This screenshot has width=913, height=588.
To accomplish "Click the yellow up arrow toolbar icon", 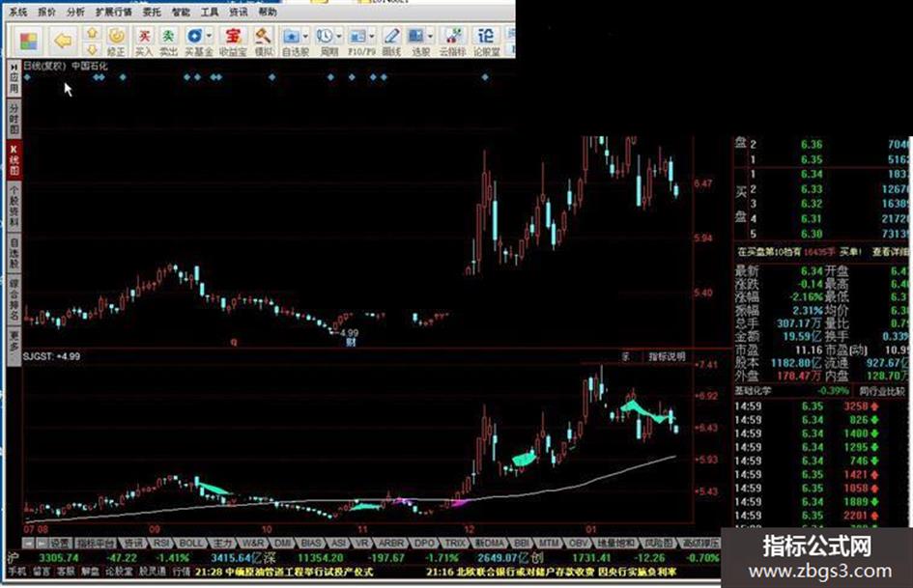I will pyautogui.click(x=92, y=33).
